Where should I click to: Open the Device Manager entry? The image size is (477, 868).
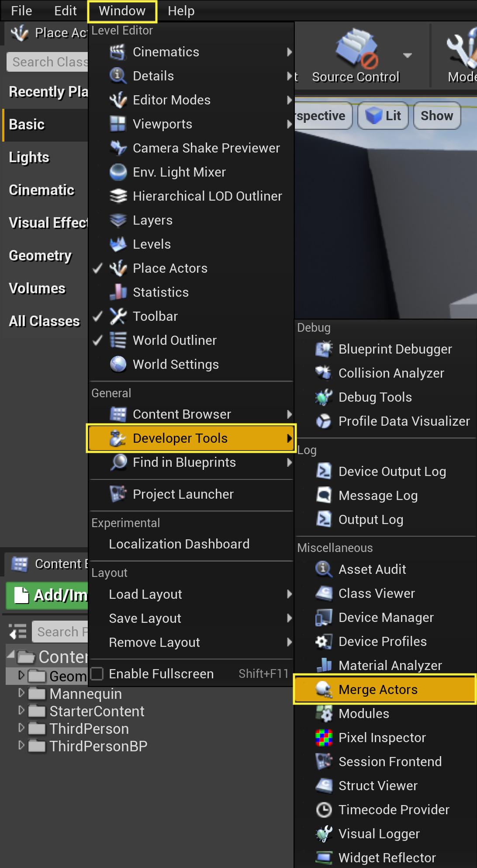click(x=385, y=618)
